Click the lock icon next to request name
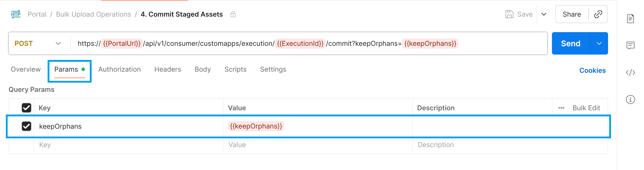Viewport: 644px width, 170px height. coord(233,14)
